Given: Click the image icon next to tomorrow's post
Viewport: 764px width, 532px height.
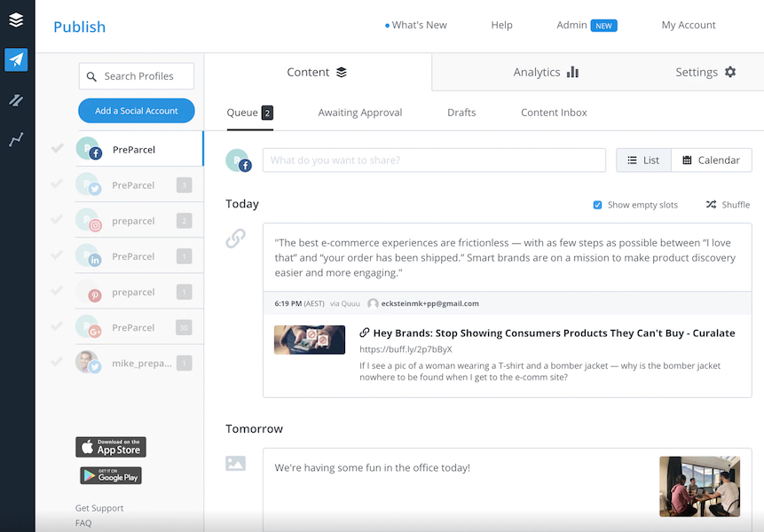Looking at the screenshot, I should pos(234,461).
